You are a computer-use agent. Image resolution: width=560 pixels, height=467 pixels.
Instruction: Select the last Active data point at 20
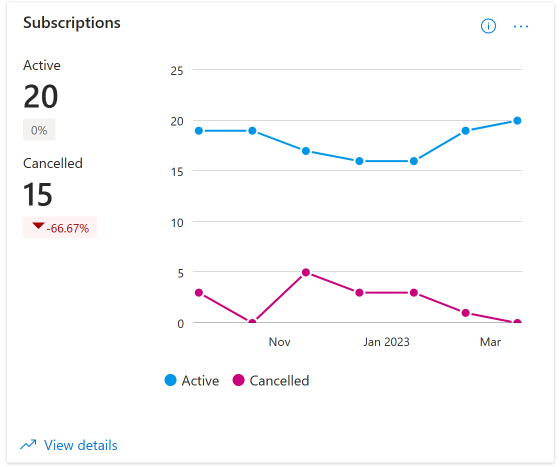point(517,121)
